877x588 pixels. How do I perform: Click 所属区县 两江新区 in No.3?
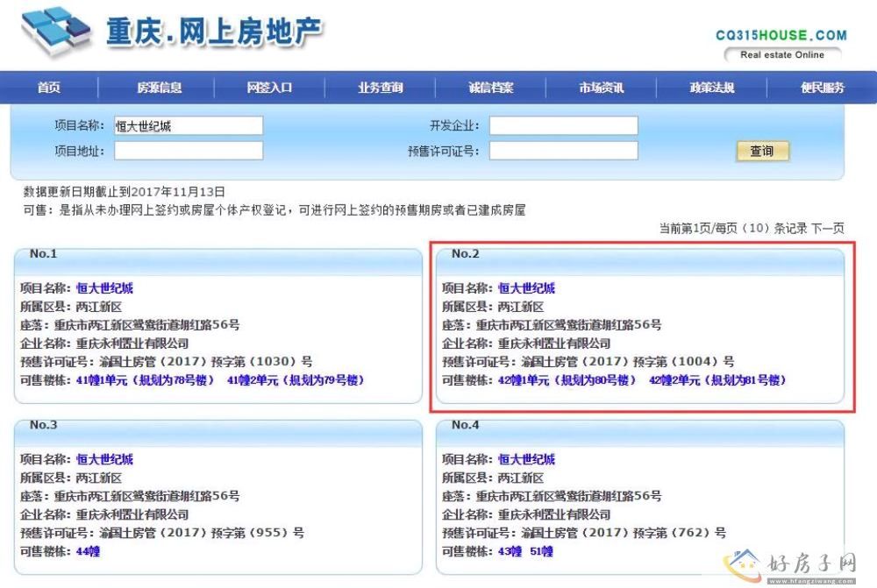[x=71, y=478]
